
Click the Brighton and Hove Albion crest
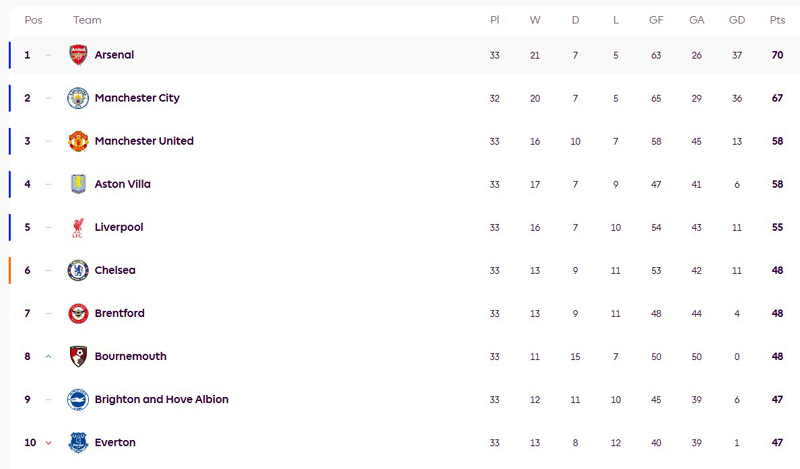(78, 399)
